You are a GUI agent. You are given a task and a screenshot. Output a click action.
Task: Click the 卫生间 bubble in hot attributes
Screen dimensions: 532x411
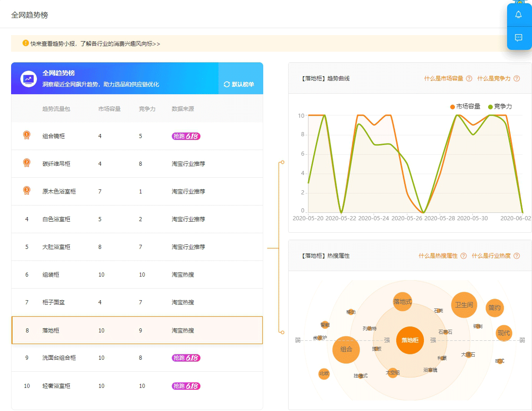pos(464,305)
